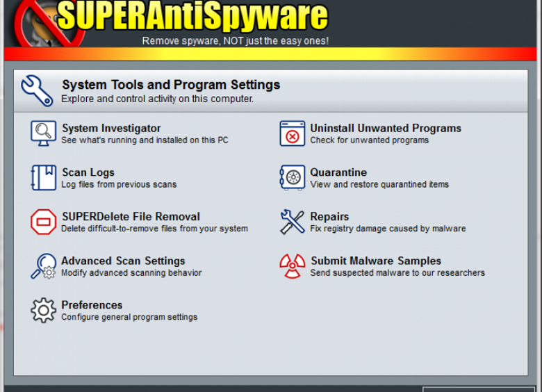This screenshot has height=392, width=542.
Task: Click the blue wrench header icon
Action: coord(37,90)
